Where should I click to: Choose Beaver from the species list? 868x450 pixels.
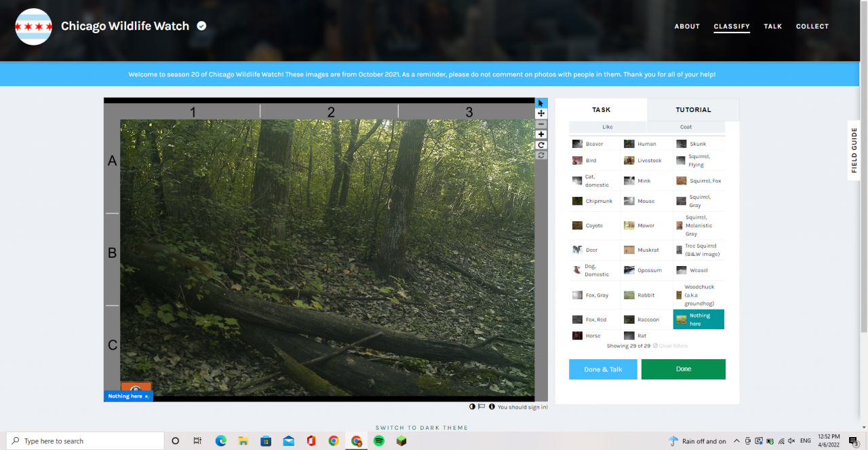pyautogui.click(x=595, y=144)
